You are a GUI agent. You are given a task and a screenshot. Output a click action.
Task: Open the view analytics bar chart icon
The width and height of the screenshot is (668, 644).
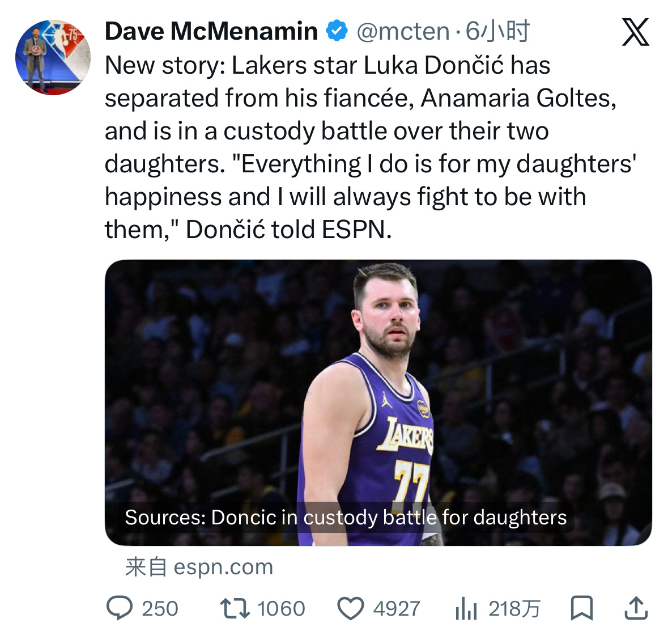point(466,608)
